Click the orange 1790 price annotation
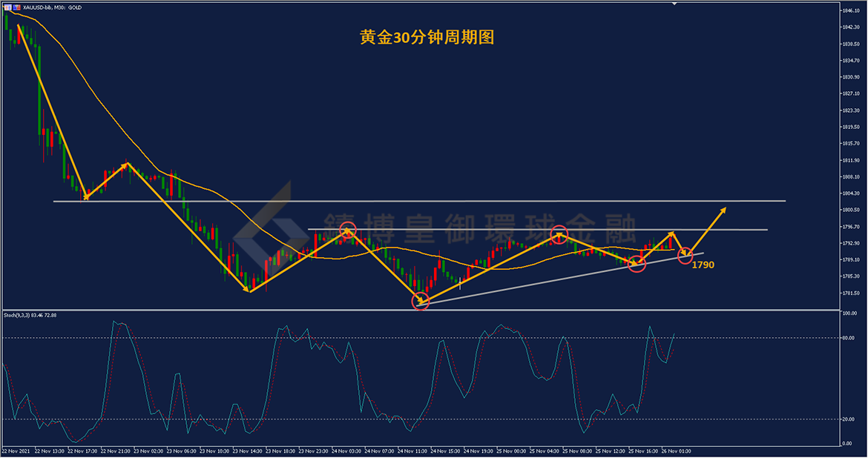Image resolution: width=868 pixels, height=458 pixels. click(703, 265)
